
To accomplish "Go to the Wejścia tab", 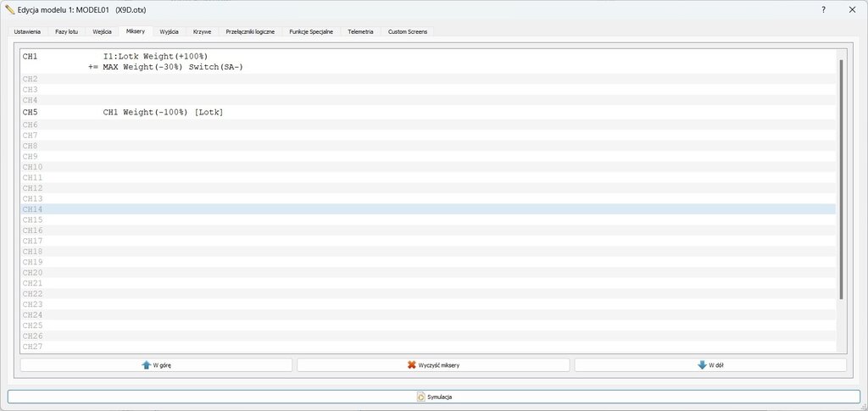I will [103, 31].
